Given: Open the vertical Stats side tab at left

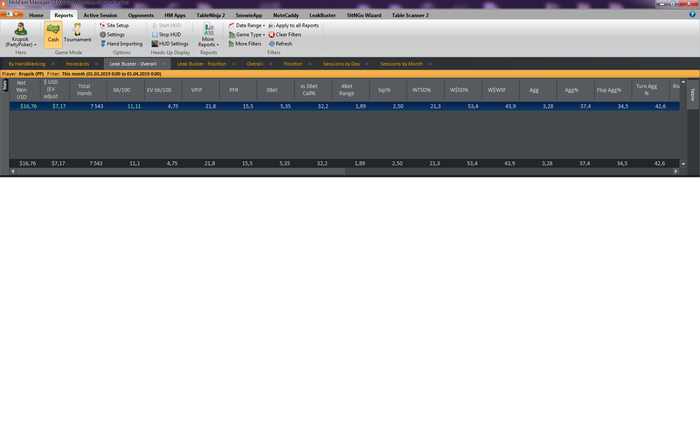Looking at the screenshot, I should coord(5,85).
